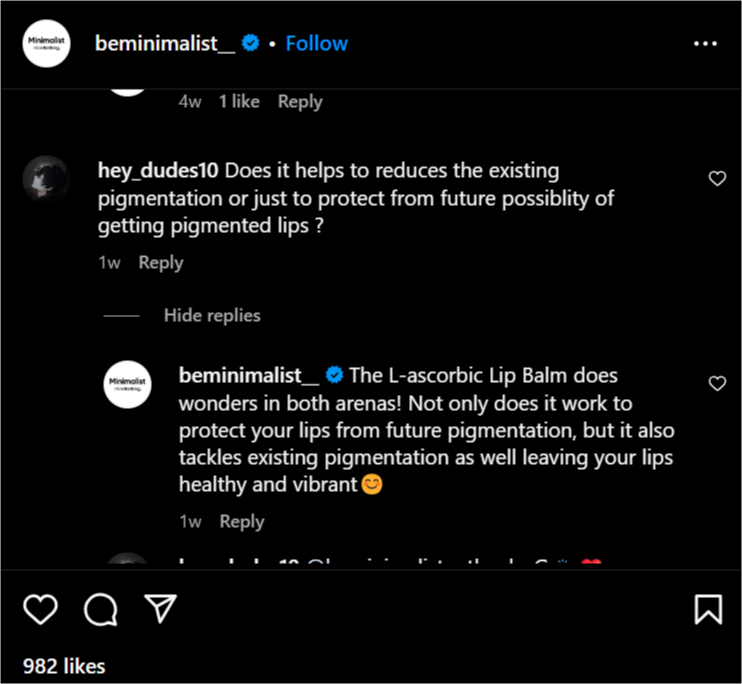Save post with bookmark icon
The width and height of the screenshot is (742, 684).
tap(708, 609)
